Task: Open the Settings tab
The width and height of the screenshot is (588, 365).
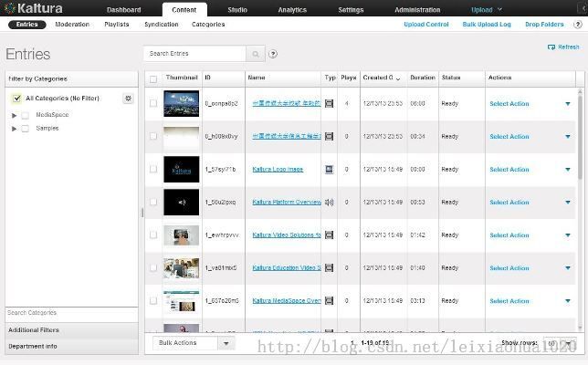Action: coord(351,10)
